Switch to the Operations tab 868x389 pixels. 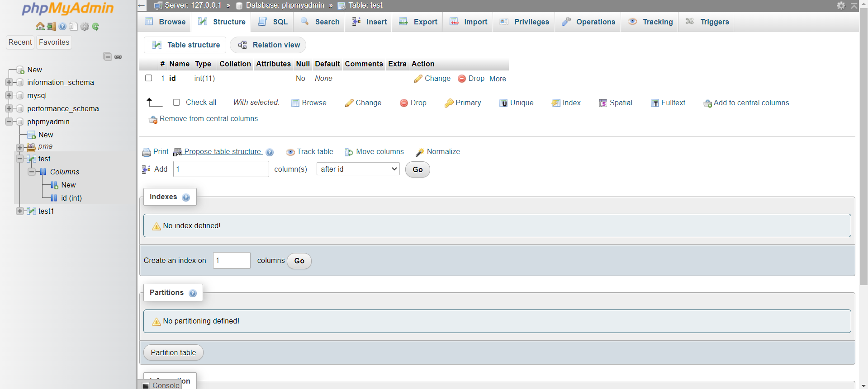588,22
